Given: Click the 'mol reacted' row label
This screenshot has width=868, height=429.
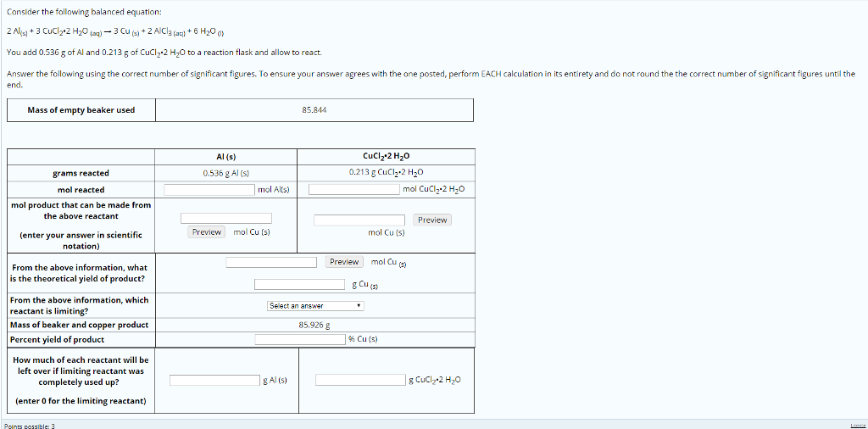Looking at the screenshot, I should [x=81, y=189].
